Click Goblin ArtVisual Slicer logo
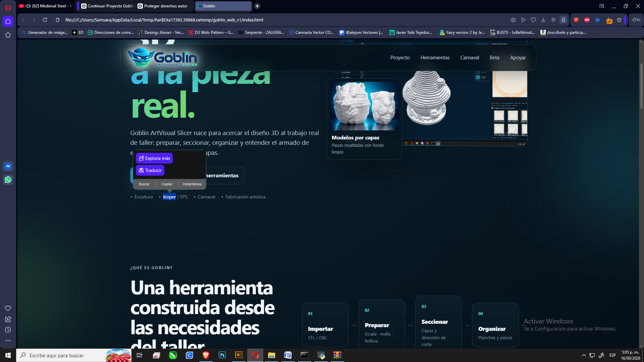The width and height of the screenshot is (644, 362). (x=162, y=57)
